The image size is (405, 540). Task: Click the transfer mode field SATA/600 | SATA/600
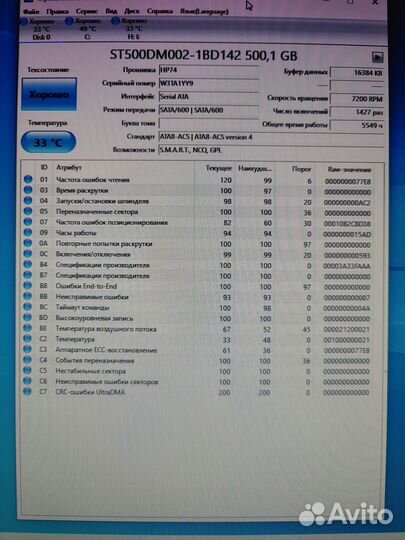[x=209, y=110]
